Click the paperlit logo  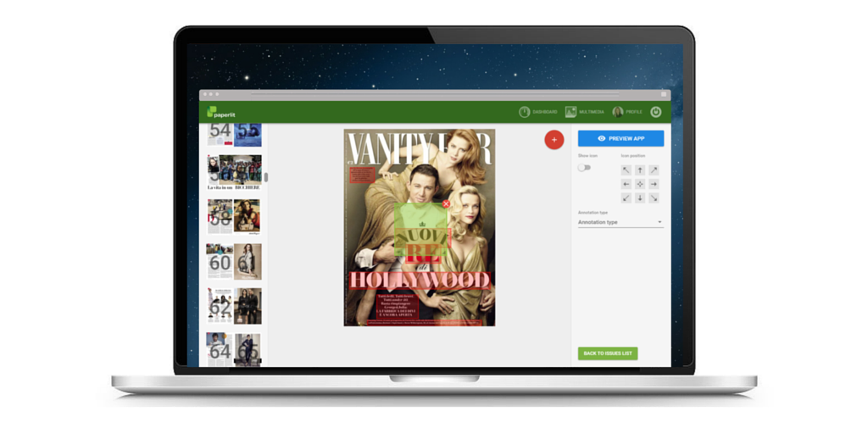(221, 112)
